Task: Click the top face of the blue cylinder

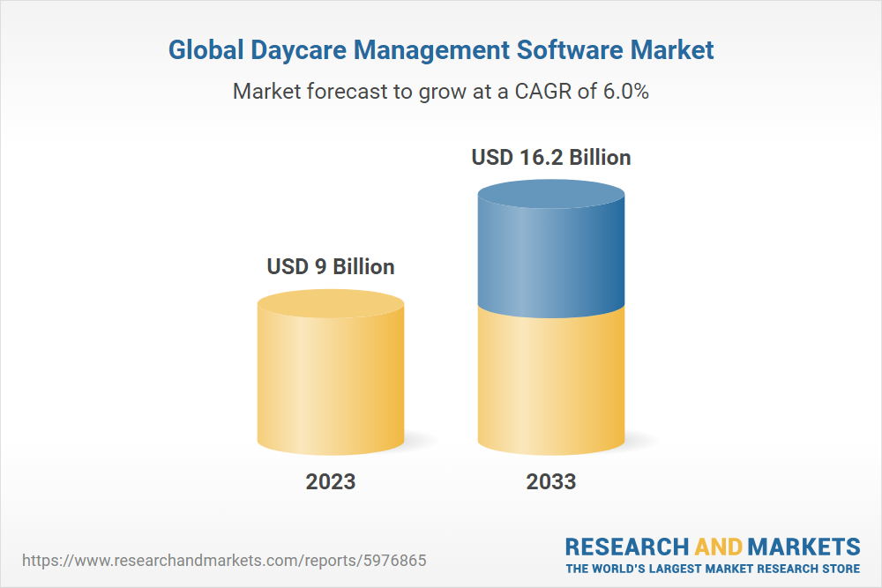Action: click(x=551, y=195)
